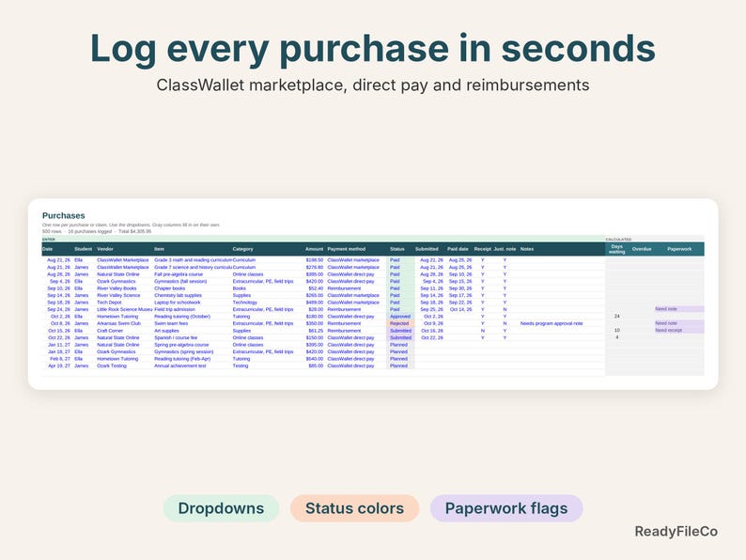Select the $85.00 amount cell
This screenshot has width=746, height=560.
click(x=316, y=366)
